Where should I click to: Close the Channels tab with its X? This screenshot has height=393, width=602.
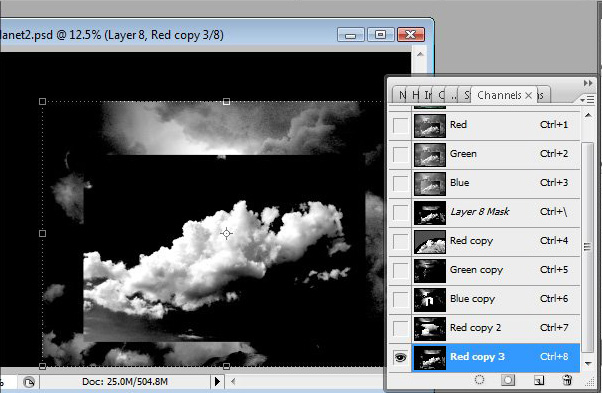coord(529,95)
